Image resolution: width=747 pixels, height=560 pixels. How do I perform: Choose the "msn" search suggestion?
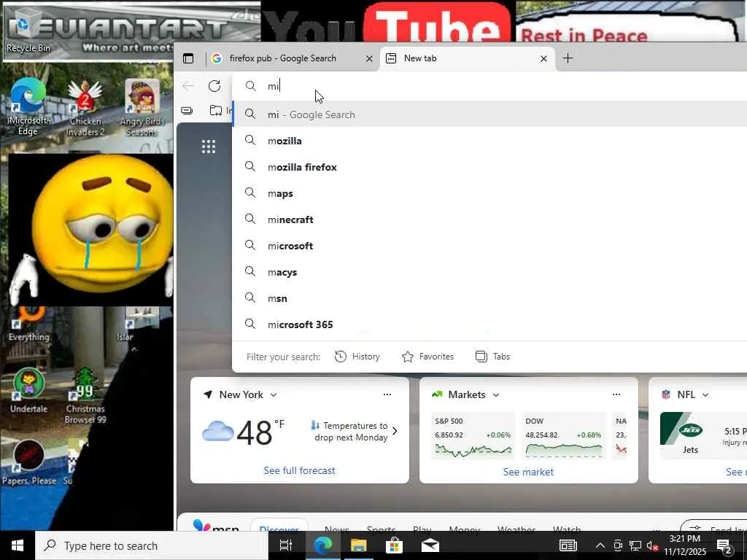(489, 298)
